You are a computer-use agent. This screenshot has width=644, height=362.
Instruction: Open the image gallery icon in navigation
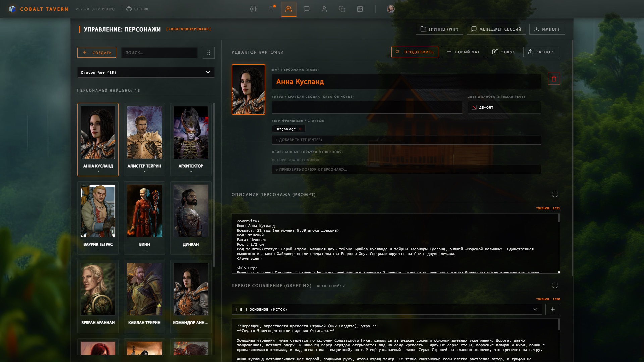(x=360, y=9)
